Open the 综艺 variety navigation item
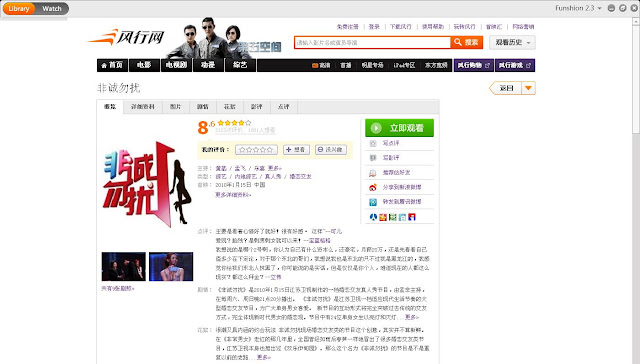 pyautogui.click(x=240, y=65)
